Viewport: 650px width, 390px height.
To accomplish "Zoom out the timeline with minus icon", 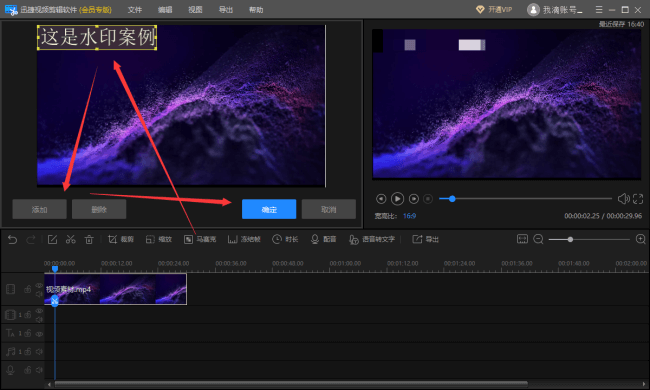I will tap(538, 239).
